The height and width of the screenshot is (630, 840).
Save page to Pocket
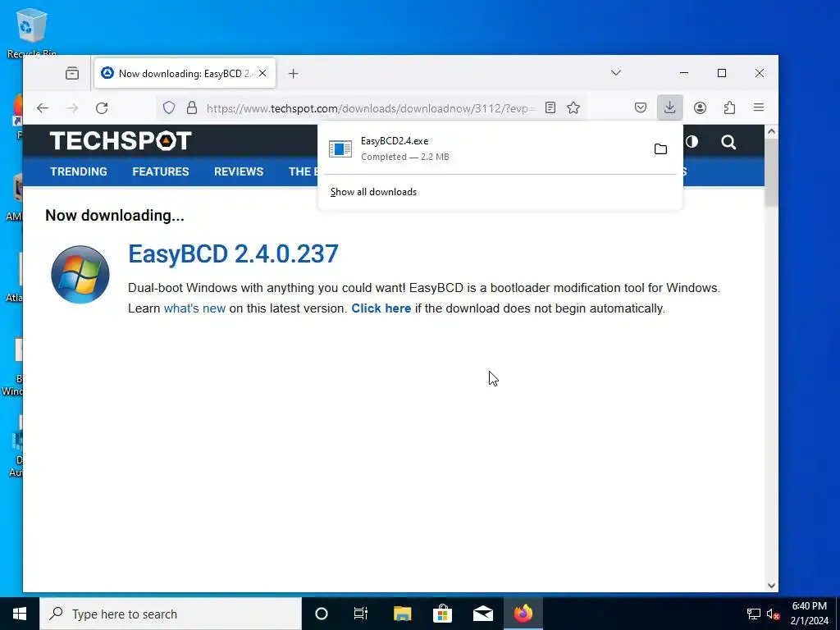pos(640,107)
